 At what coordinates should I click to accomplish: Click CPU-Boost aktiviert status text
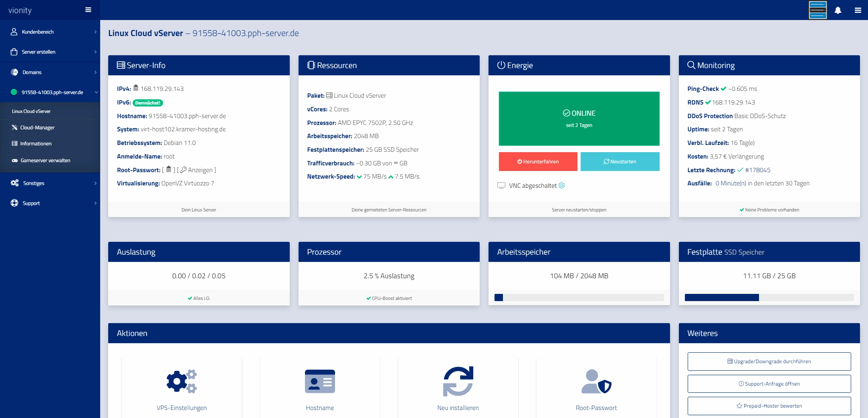[392, 298]
